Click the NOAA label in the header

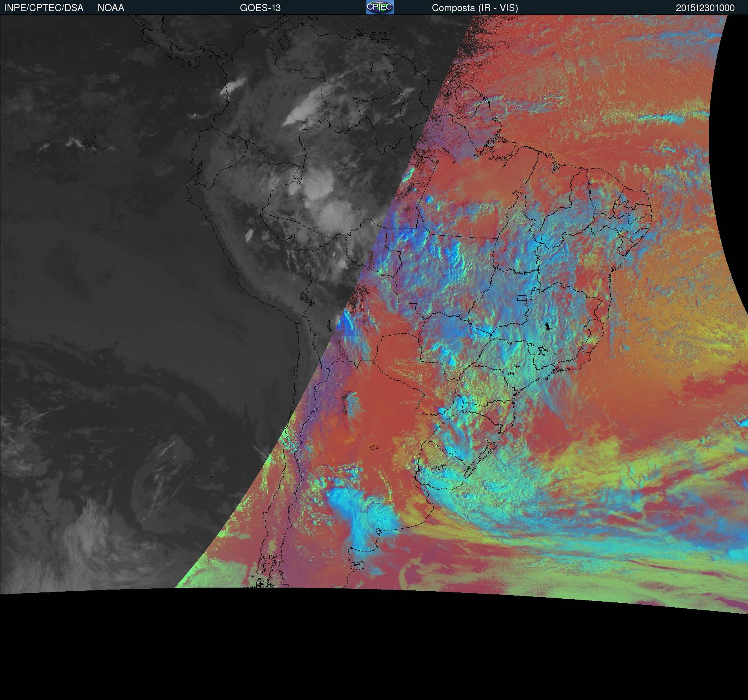coord(111,8)
